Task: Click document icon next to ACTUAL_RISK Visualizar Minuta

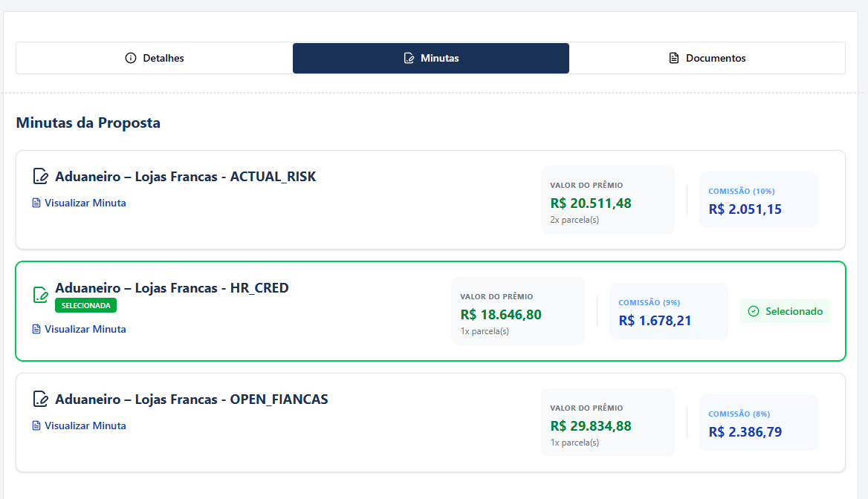Action: click(x=36, y=203)
